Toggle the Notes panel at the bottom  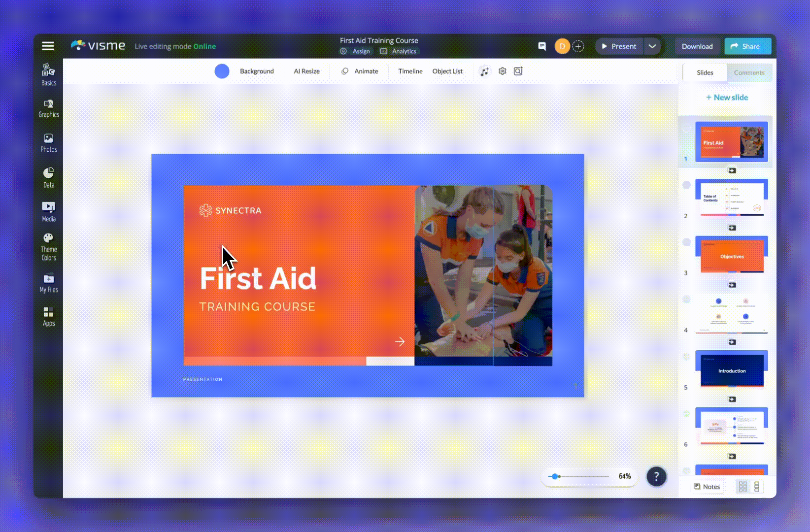tap(707, 486)
